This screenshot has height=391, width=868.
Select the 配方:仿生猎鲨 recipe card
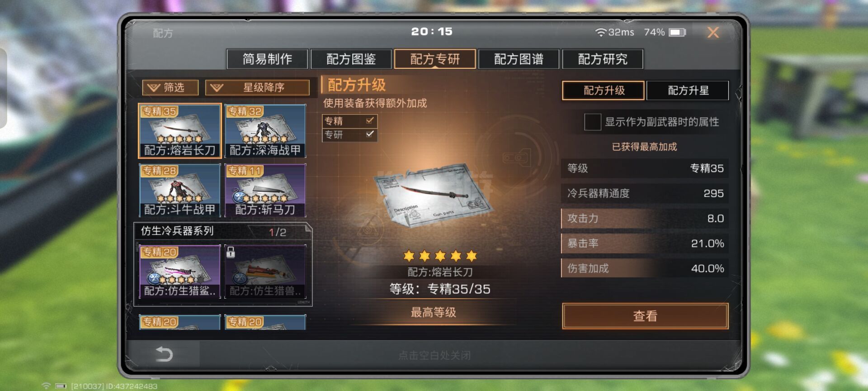pos(179,272)
